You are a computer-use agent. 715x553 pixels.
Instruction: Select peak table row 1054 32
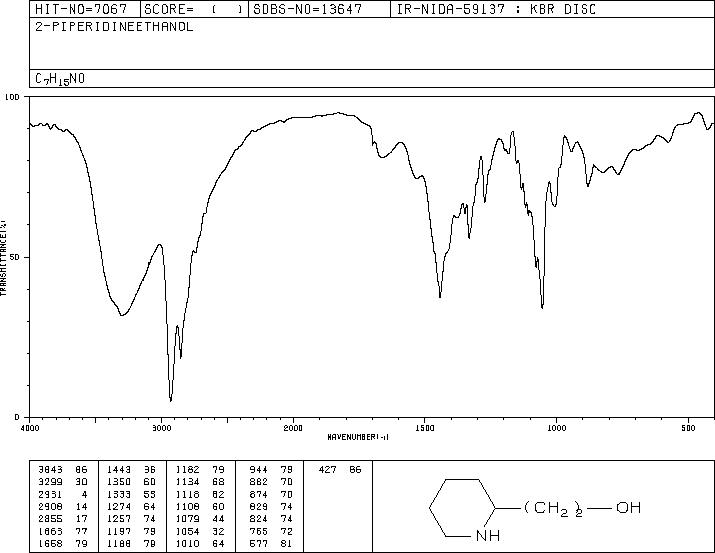[200, 531]
